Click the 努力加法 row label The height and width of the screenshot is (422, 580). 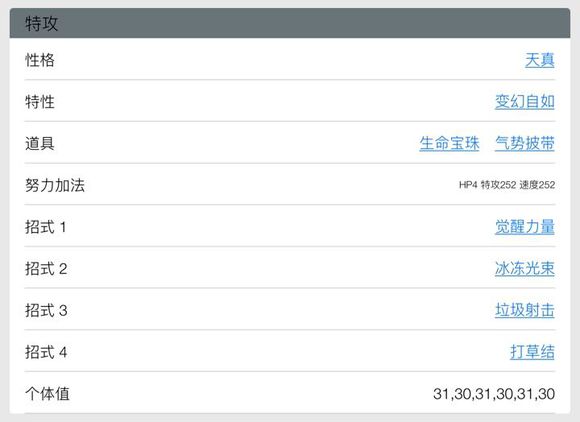[x=55, y=185]
